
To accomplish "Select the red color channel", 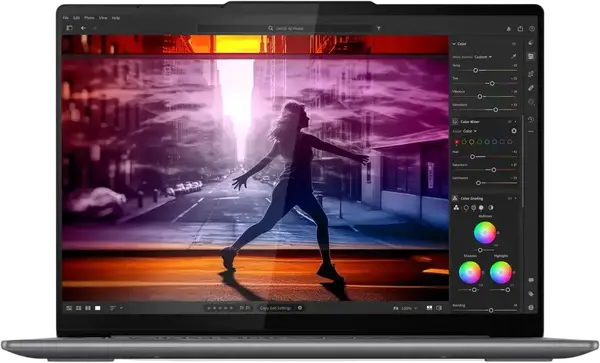I will [x=457, y=142].
